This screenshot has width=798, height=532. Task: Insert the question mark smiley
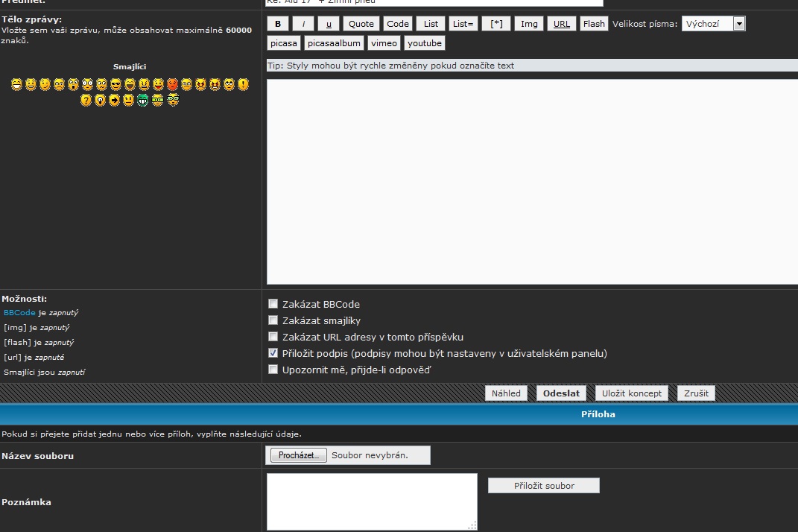pyautogui.click(x=86, y=100)
